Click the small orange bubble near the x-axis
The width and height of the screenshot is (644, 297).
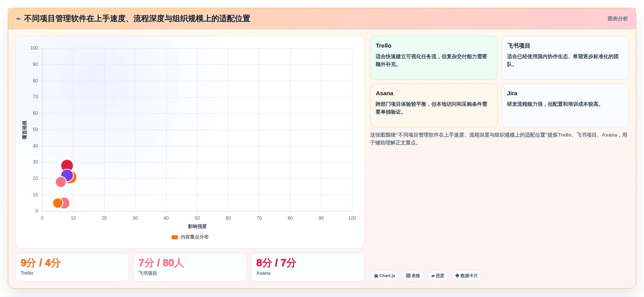(x=58, y=203)
